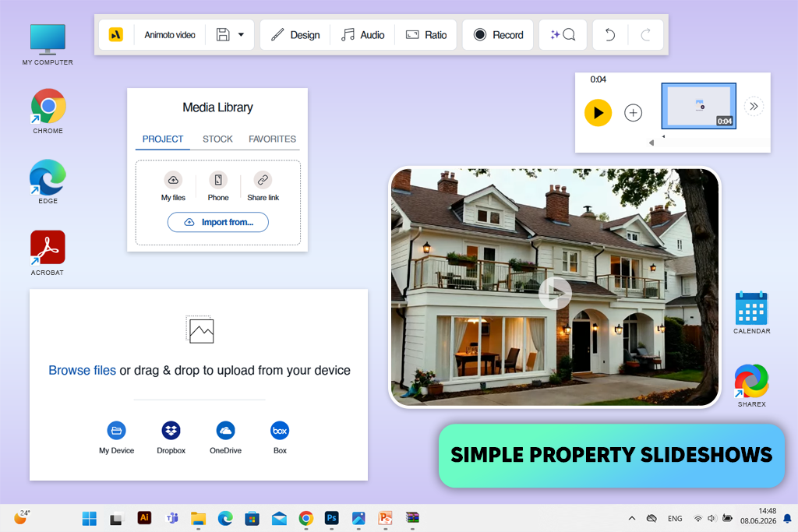Viewport: 798px width, 532px height.
Task: Start recording with the Record button
Action: [x=498, y=34]
